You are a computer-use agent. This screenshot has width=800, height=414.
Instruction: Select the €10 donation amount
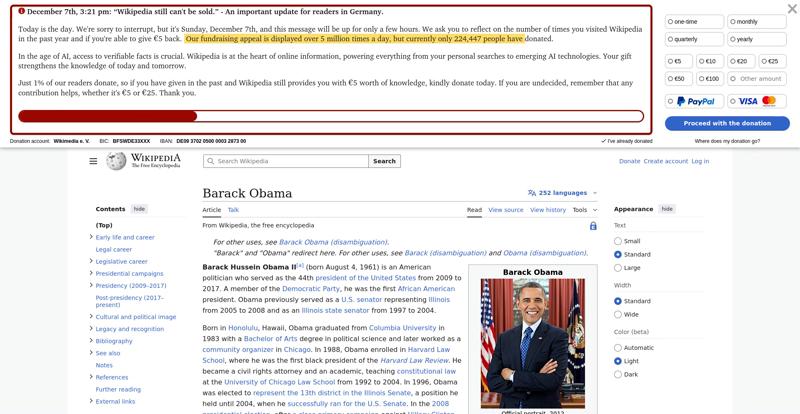pyautogui.click(x=710, y=61)
